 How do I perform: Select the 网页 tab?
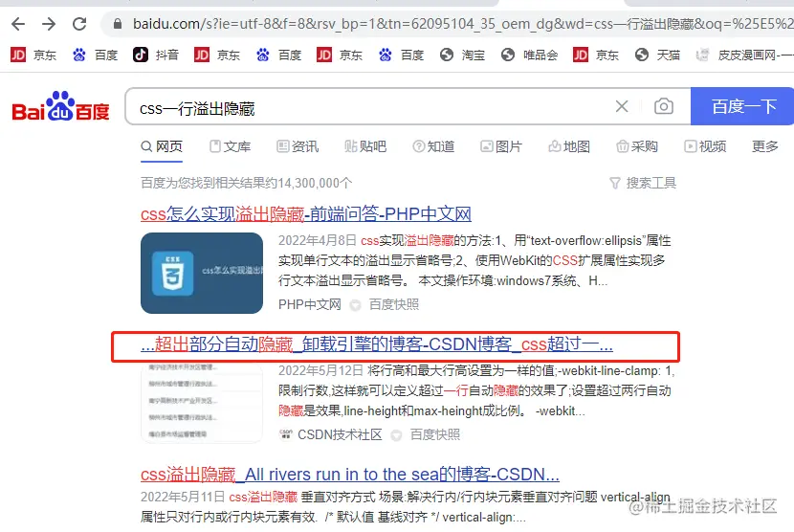[162, 146]
